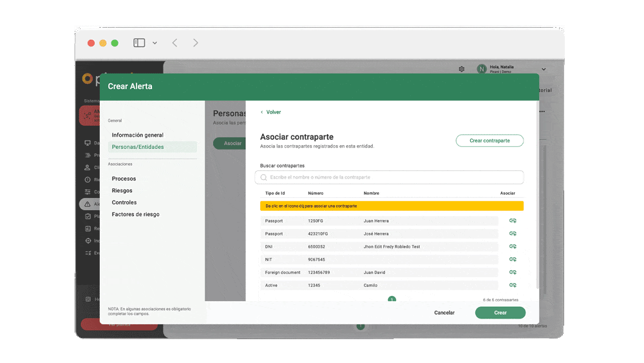Select the Procesos association section
Viewport: 644px width, 363px height.
click(124, 179)
